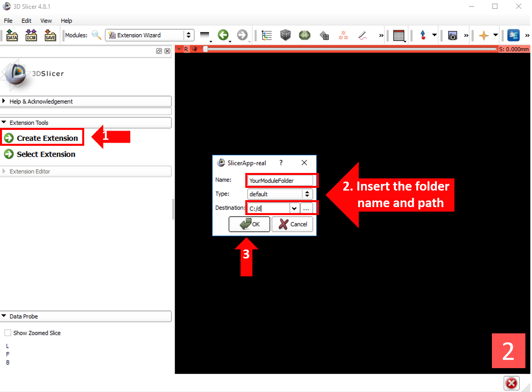
Task: Open crosshair options dropdown arrow
Action: (x=496, y=35)
